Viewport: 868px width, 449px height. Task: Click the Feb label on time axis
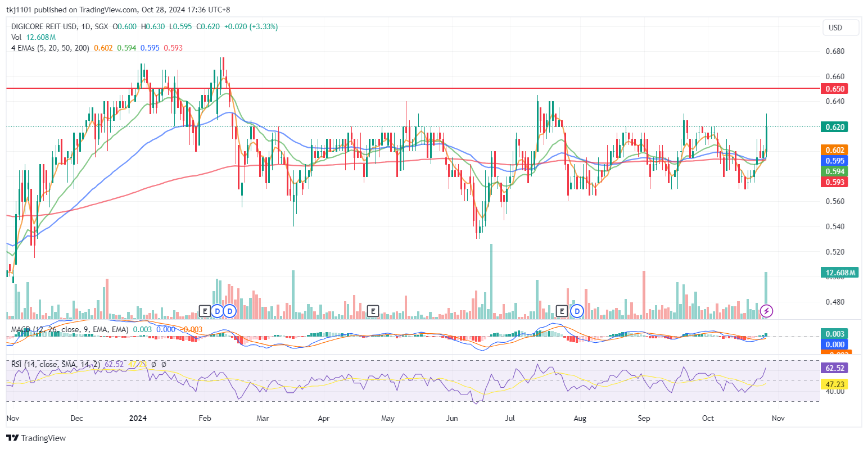205,418
